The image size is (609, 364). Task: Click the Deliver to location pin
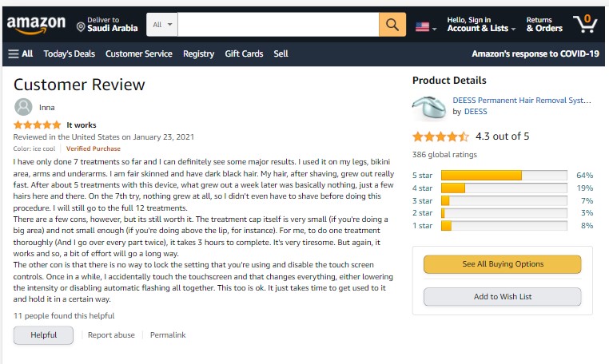[81, 27]
